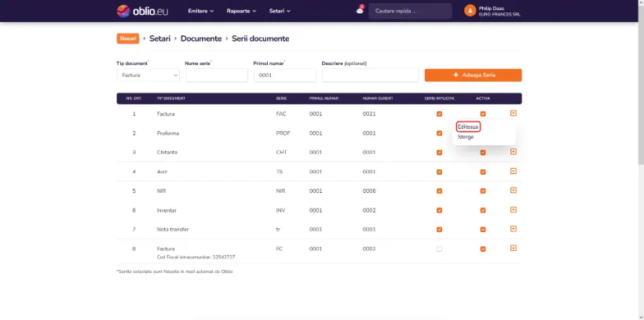Click current number 0021

click(369, 114)
